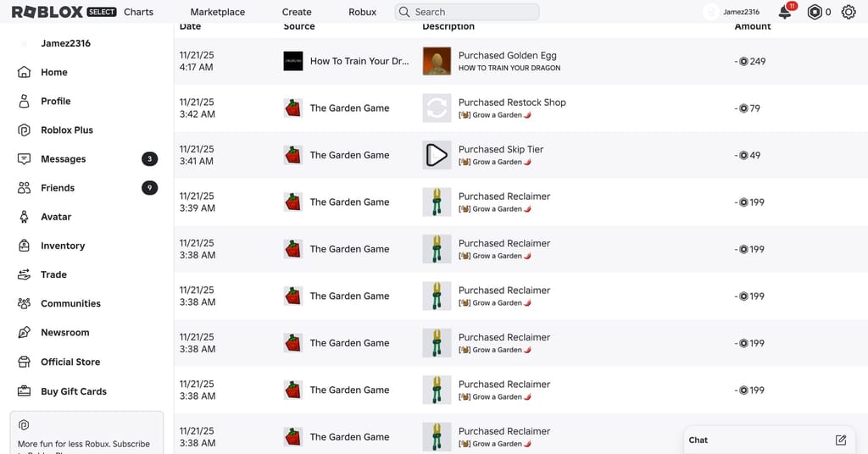Click the -79 amount

(748, 108)
